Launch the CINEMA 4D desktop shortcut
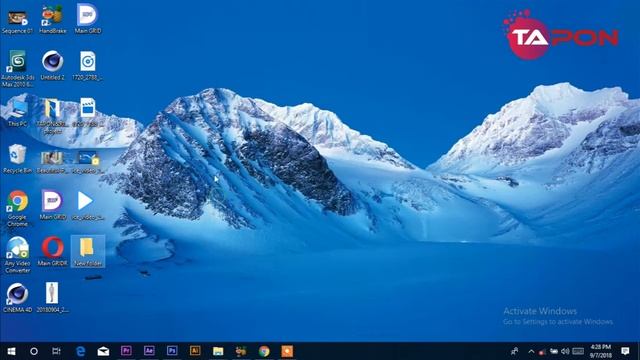Viewport: 640px width, 360px height. (x=17, y=298)
